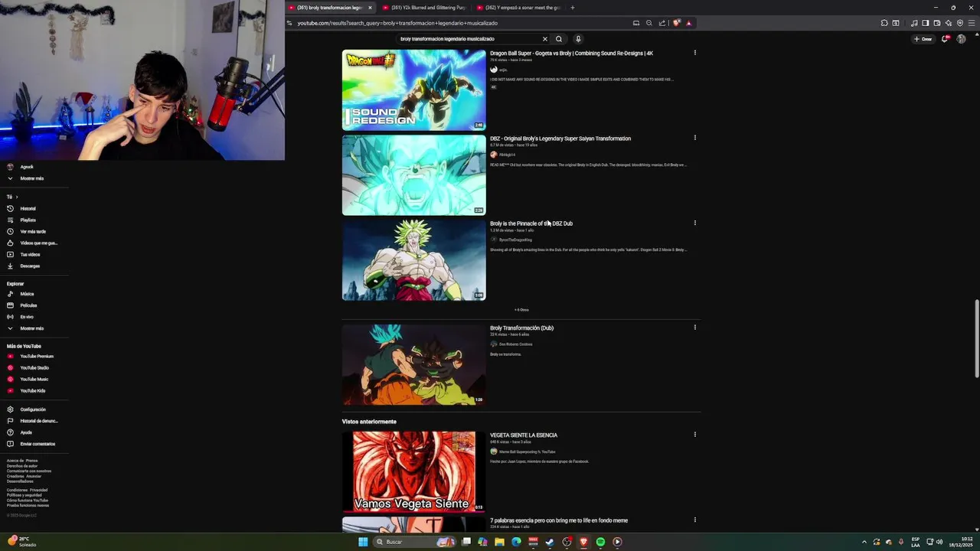This screenshot has width=980, height=551.
Task: Open Brave Leo AI icon
Action: coord(949,23)
